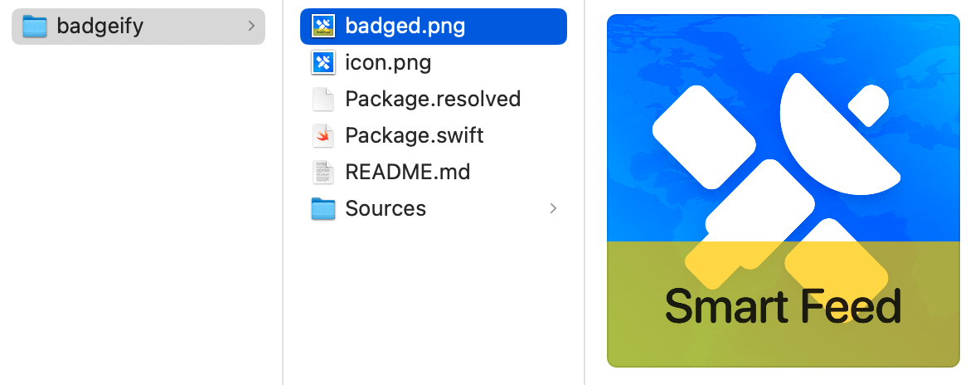
Task: Expand badgeify folder chevron arrow
Action: [251, 27]
